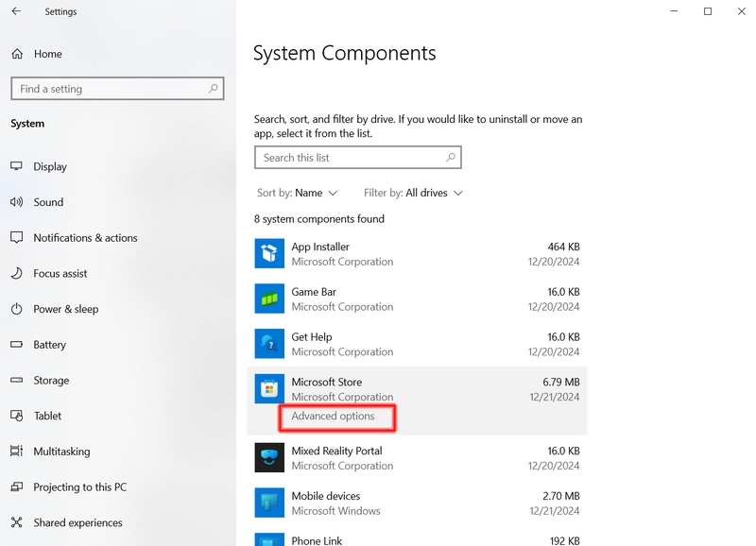Click the magnifier in Find a setting
This screenshot has height=546, width=756.
[214, 89]
